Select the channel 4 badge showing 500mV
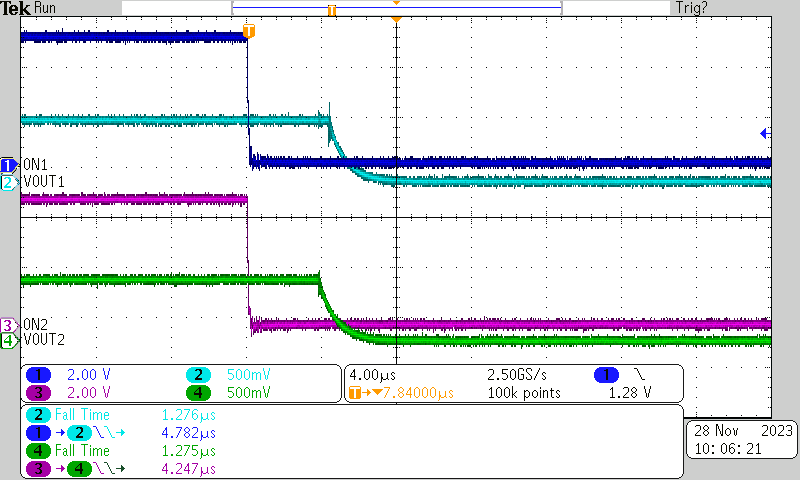The image size is (800, 480). coord(198,393)
